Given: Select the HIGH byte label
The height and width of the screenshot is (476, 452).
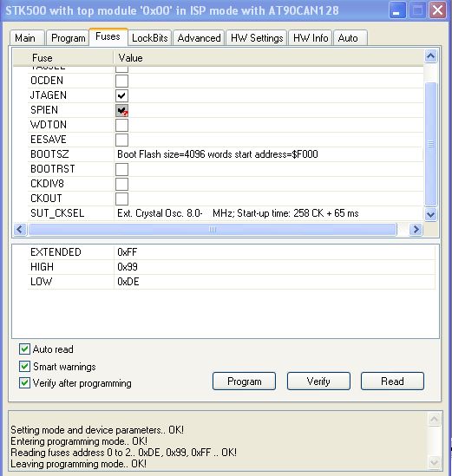Looking at the screenshot, I should [x=42, y=267].
